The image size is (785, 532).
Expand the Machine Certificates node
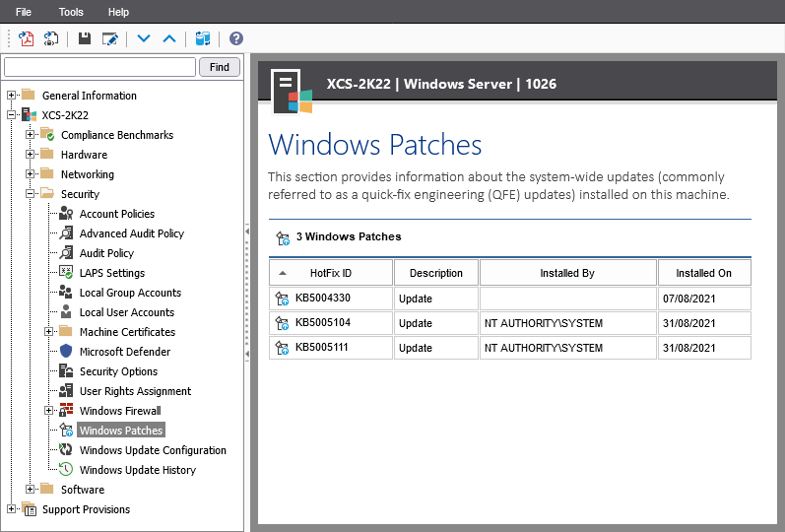pyautogui.click(x=48, y=332)
